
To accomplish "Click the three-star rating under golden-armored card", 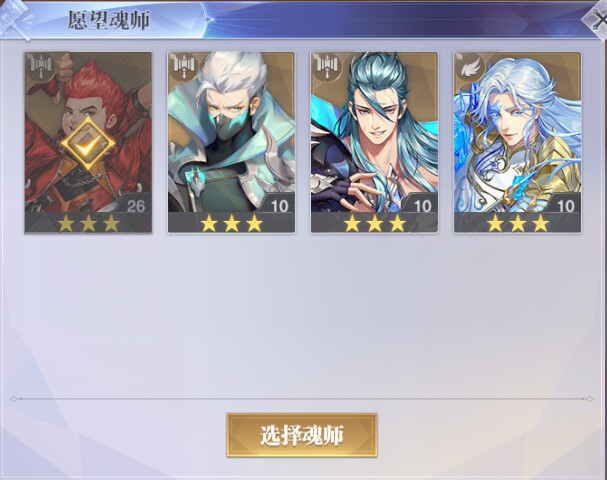I will click(x=518, y=223).
